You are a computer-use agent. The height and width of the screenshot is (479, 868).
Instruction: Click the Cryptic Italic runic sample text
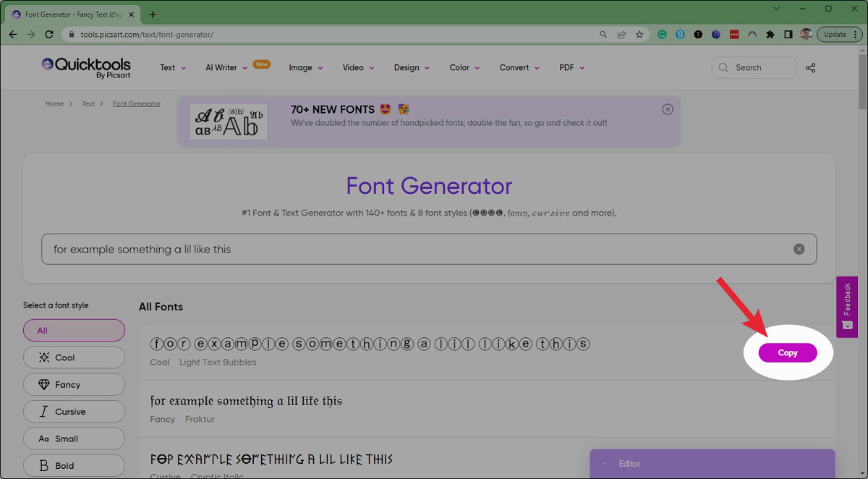pyautogui.click(x=271, y=459)
